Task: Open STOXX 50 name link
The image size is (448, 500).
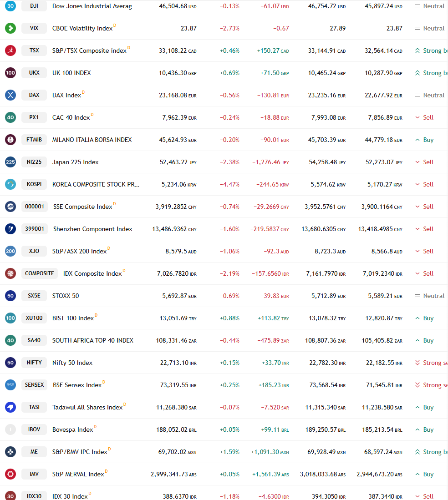Action: coord(66,296)
